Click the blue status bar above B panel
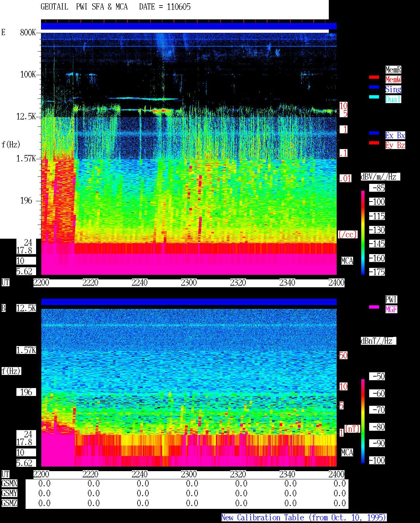This screenshot has width=420, height=523. pos(189,302)
